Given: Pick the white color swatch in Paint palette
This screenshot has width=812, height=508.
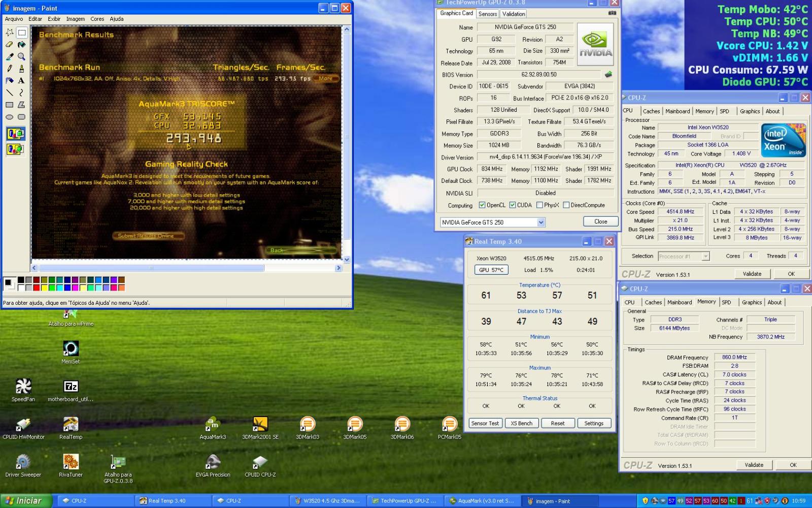Looking at the screenshot, I should [x=21, y=288].
